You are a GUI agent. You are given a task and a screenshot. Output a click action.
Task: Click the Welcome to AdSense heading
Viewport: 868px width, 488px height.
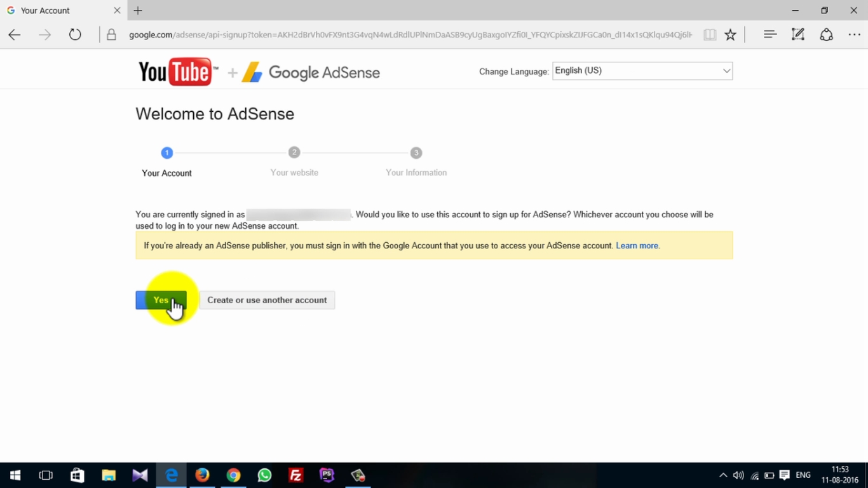click(x=215, y=114)
